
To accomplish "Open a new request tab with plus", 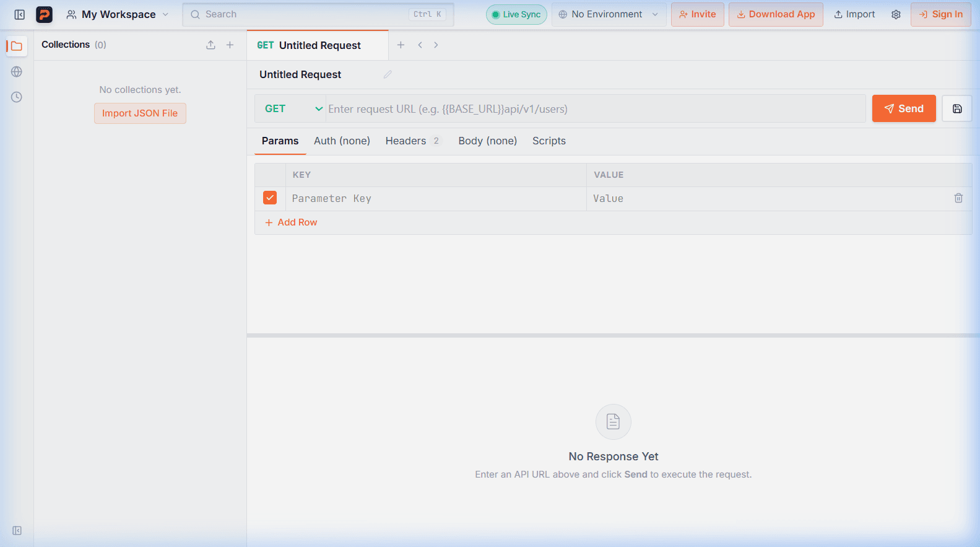I will click(401, 45).
